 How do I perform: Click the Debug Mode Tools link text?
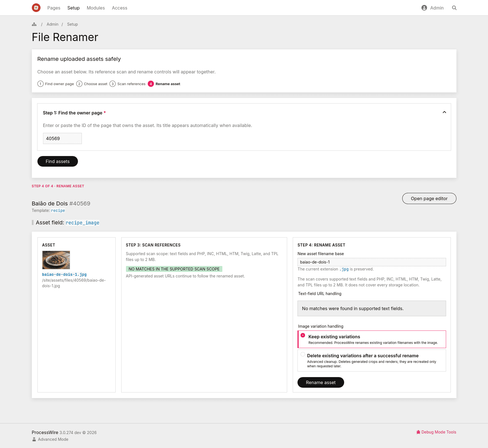[439, 432]
